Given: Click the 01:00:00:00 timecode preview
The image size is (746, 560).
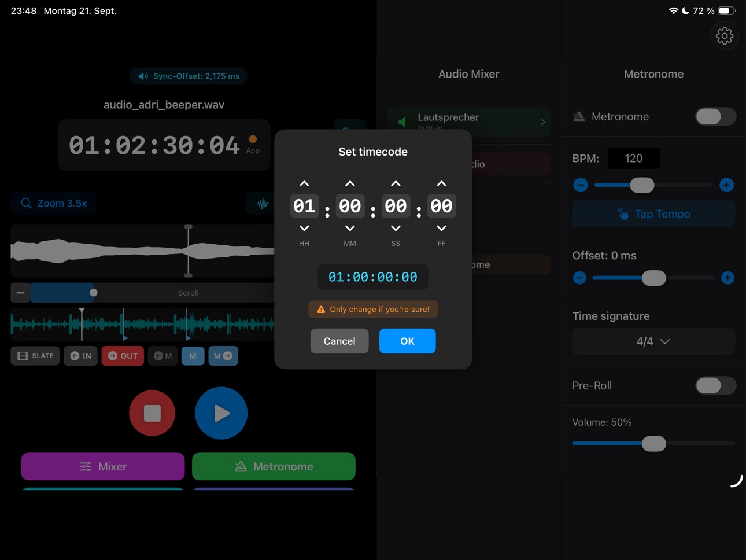Looking at the screenshot, I should [373, 277].
